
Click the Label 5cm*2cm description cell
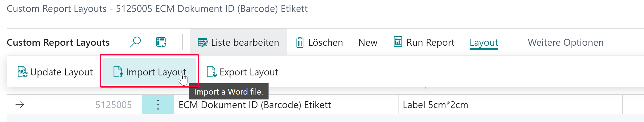click(435, 105)
